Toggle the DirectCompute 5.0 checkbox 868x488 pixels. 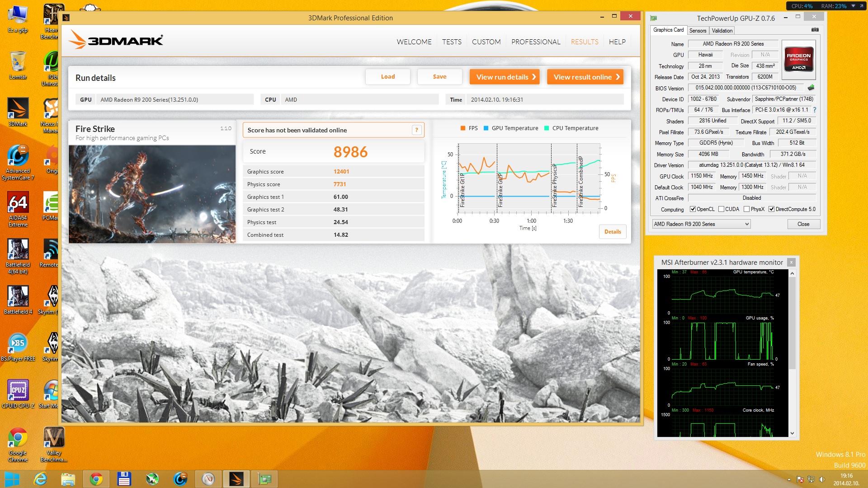pos(771,209)
